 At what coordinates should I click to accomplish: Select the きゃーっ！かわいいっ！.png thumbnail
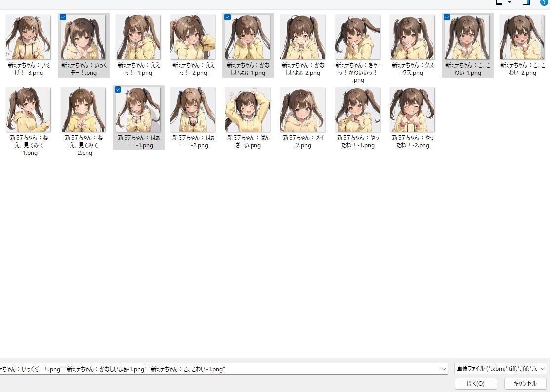[x=357, y=37]
